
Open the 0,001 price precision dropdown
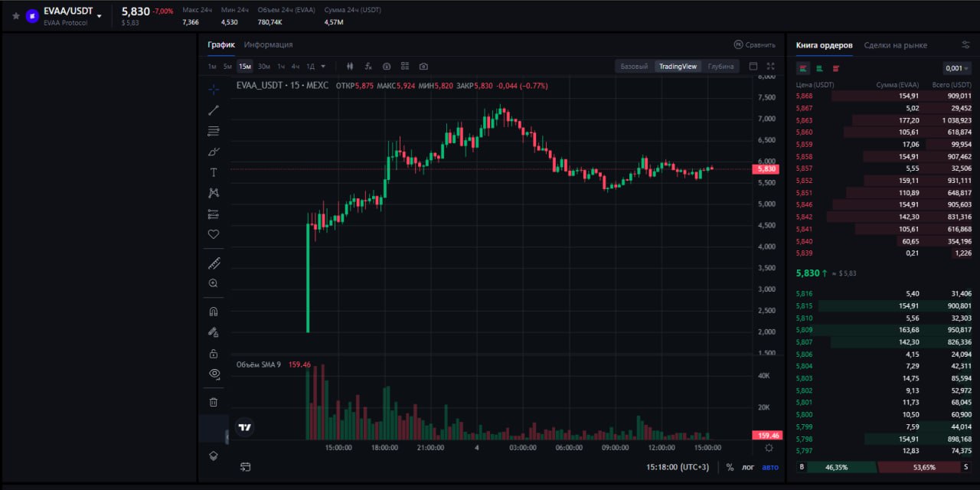coord(957,68)
